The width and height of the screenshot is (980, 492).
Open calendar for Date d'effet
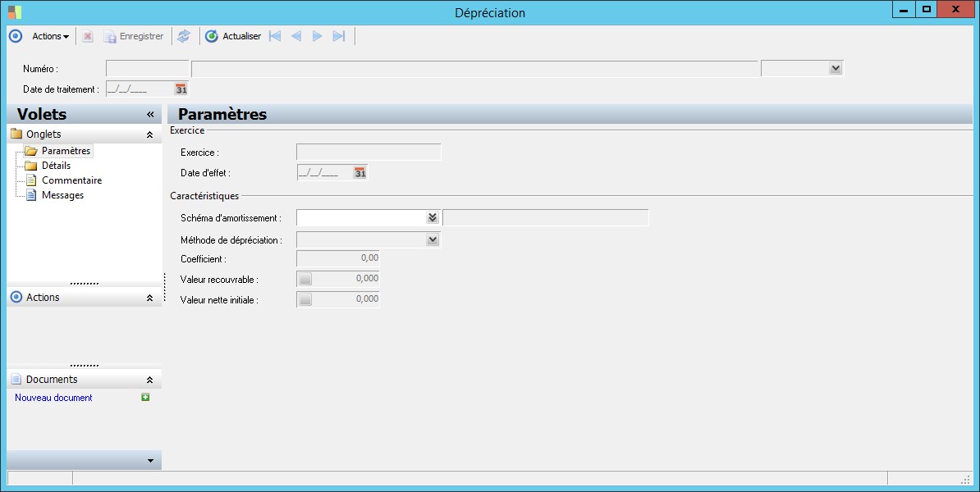360,173
